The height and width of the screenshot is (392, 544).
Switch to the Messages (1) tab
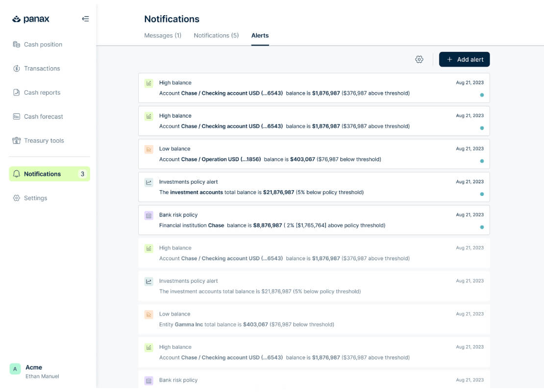pyautogui.click(x=163, y=35)
